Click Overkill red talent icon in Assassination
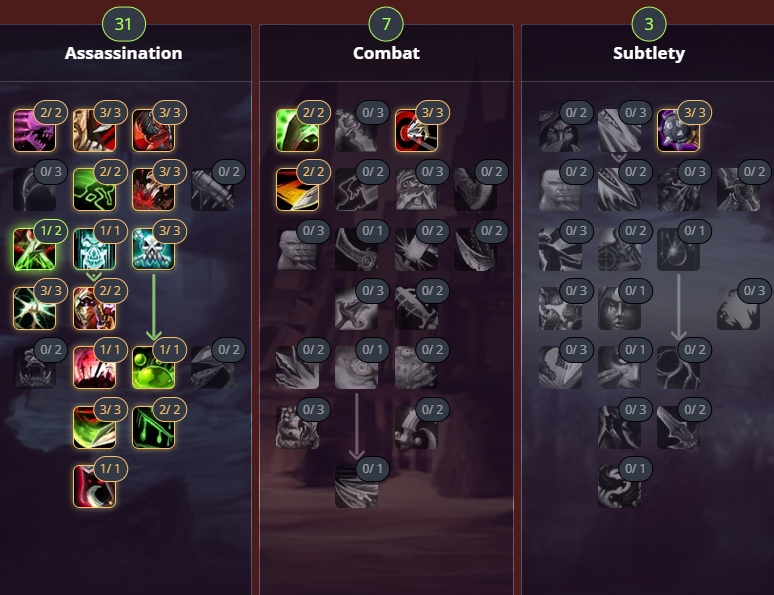 [94, 368]
